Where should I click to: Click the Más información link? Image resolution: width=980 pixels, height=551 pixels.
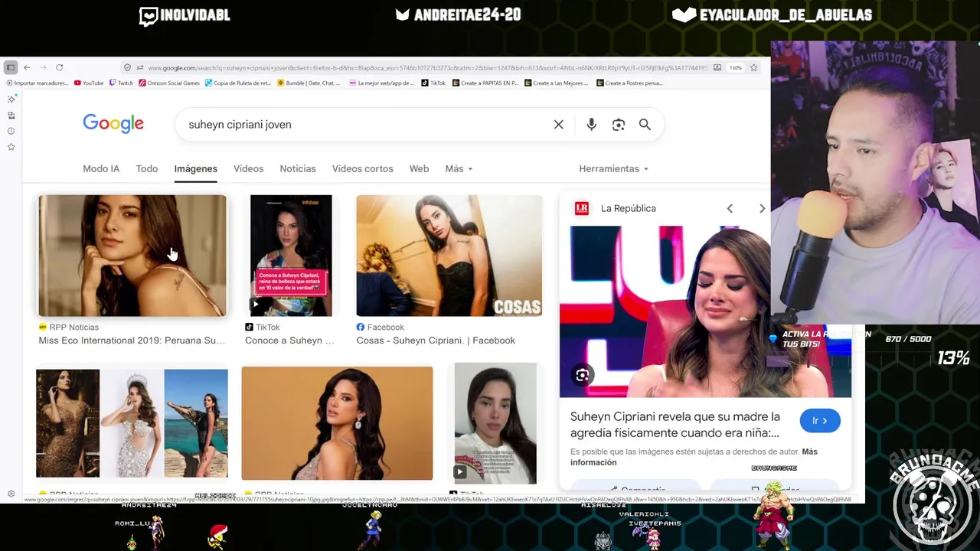pyautogui.click(x=694, y=457)
